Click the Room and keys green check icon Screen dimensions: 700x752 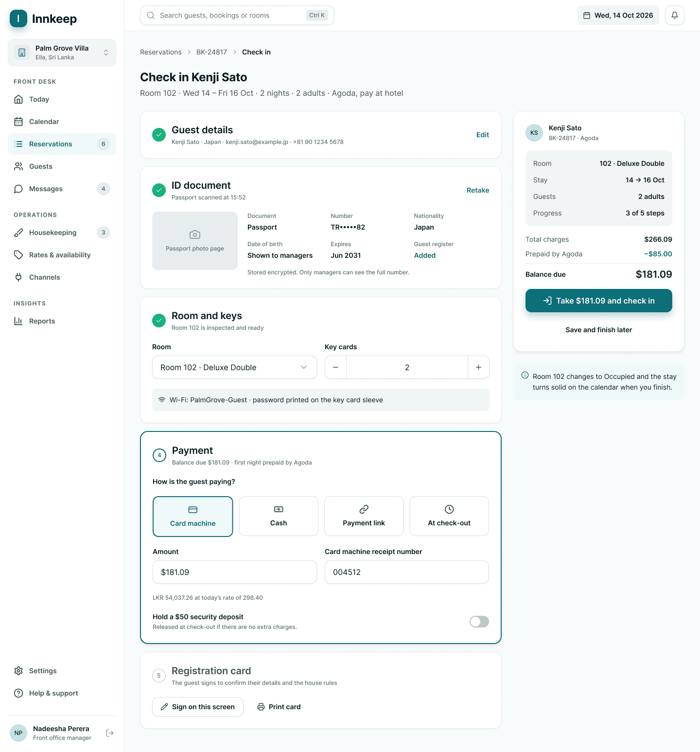(159, 321)
